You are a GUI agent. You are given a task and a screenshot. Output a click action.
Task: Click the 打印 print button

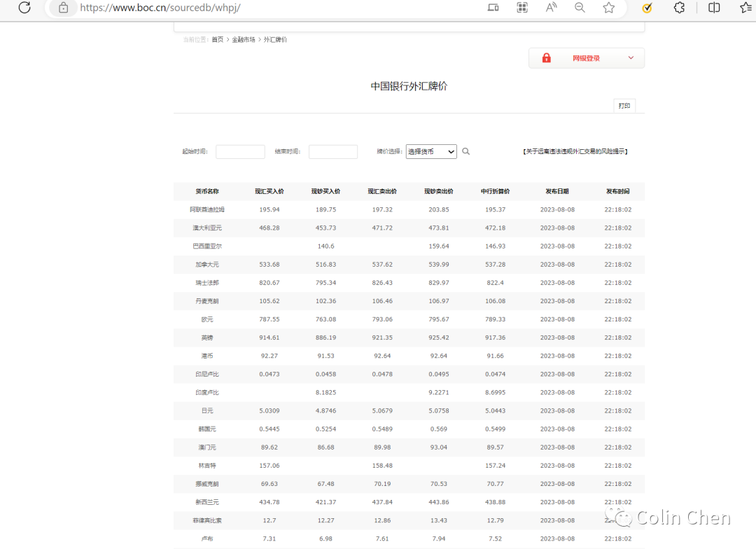pyautogui.click(x=623, y=105)
